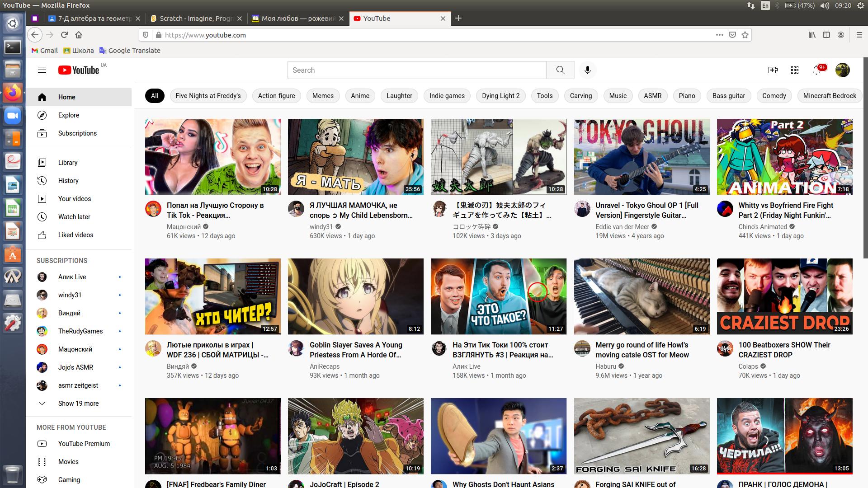Click the voice search microphone icon
This screenshot has width=868, height=488.
click(587, 70)
